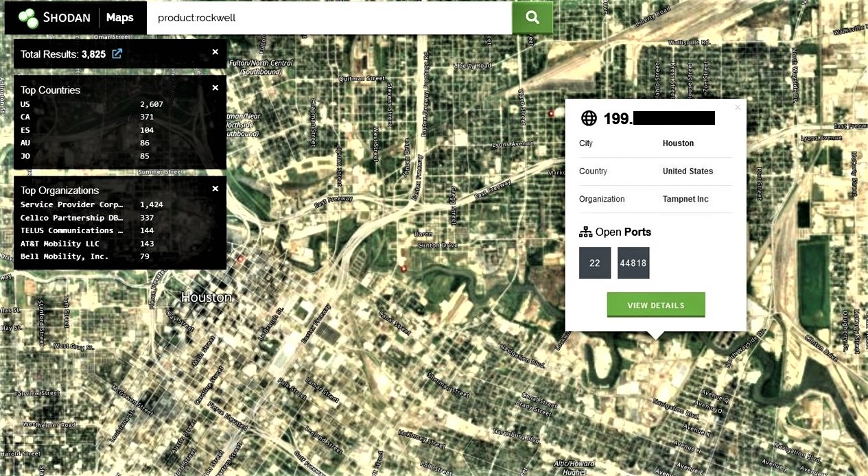
Task: Click the globe icon in host popup
Action: (x=589, y=119)
